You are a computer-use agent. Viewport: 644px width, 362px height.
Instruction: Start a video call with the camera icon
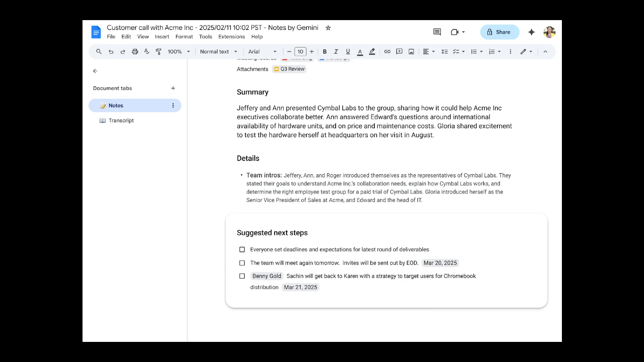(455, 32)
